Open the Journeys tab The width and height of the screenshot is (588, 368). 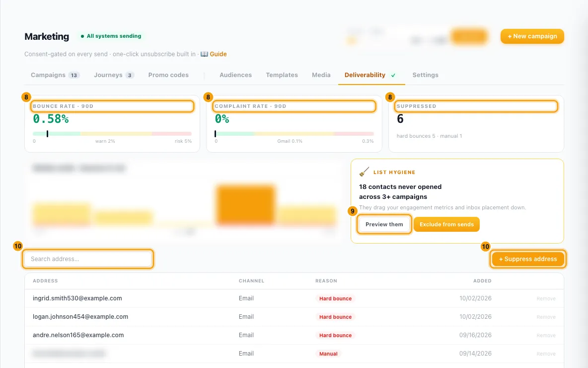[114, 75]
